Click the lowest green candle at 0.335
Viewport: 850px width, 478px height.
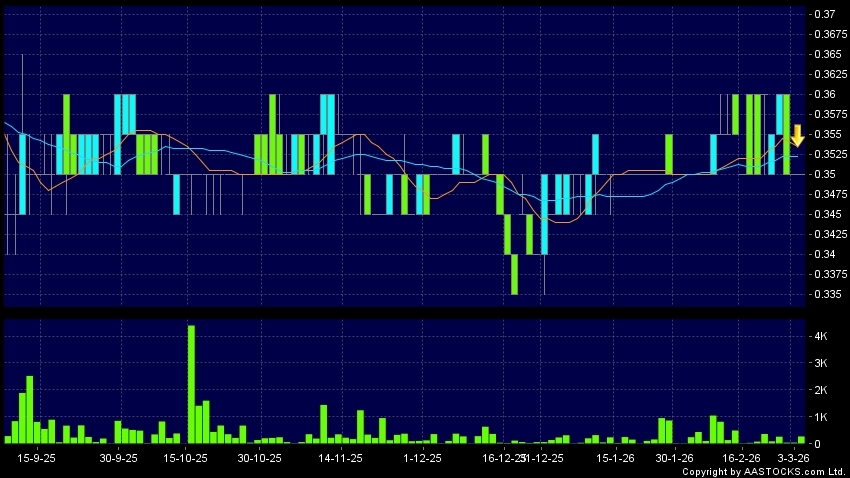click(x=515, y=274)
